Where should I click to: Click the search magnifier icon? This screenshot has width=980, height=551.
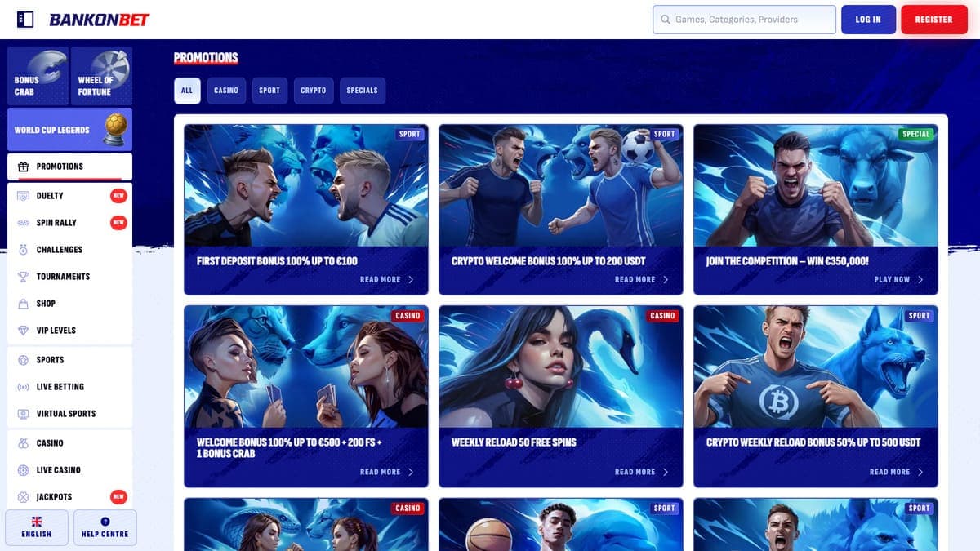[666, 20]
